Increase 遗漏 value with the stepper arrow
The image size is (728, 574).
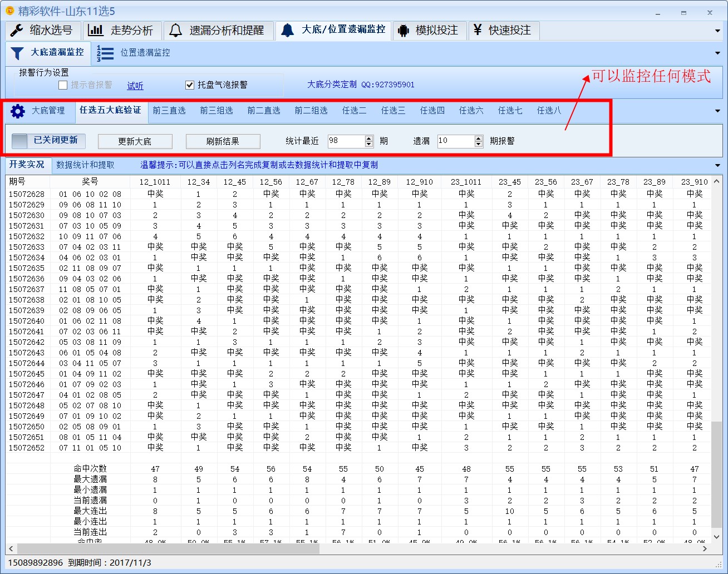point(479,138)
